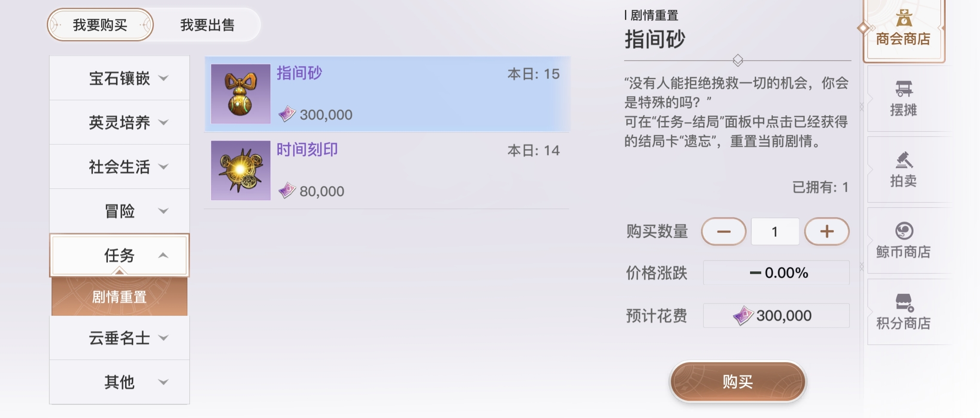Expand the 云垂名士 category
This screenshot has width=980, height=418.
(x=119, y=338)
